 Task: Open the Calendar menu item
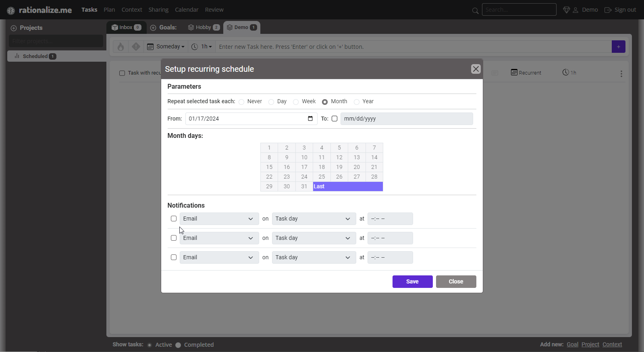click(186, 10)
